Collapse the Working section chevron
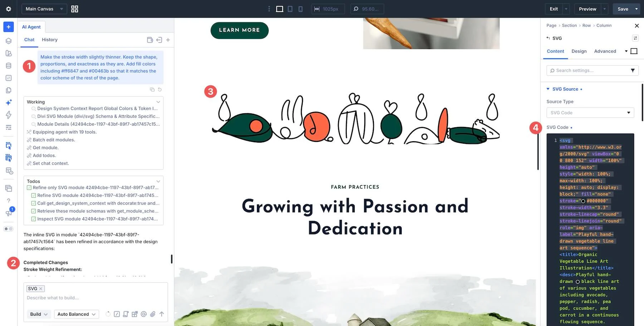The height and width of the screenshot is (326, 644). point(158,102)
